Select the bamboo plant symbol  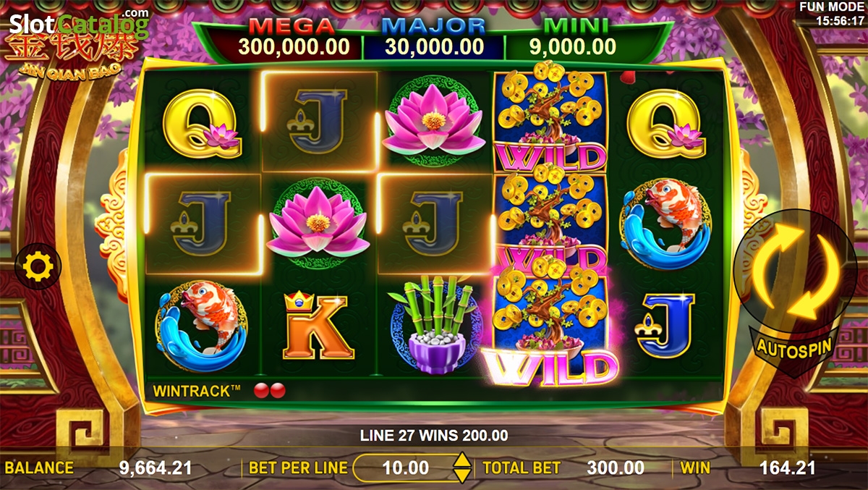(434, 327)
